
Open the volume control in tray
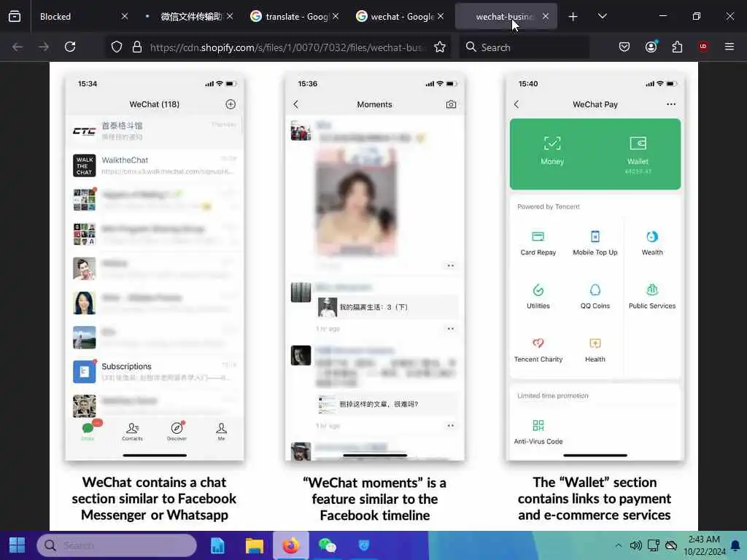(635, 545)
